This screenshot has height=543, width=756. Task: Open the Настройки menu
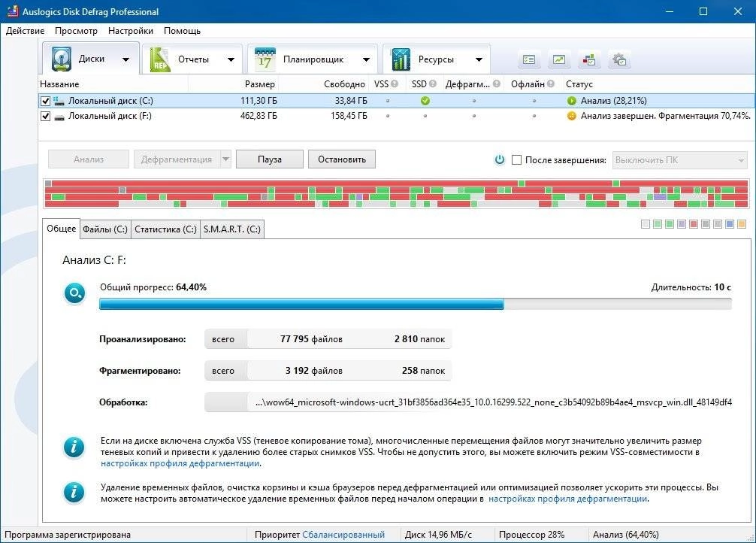click(130, 30)
